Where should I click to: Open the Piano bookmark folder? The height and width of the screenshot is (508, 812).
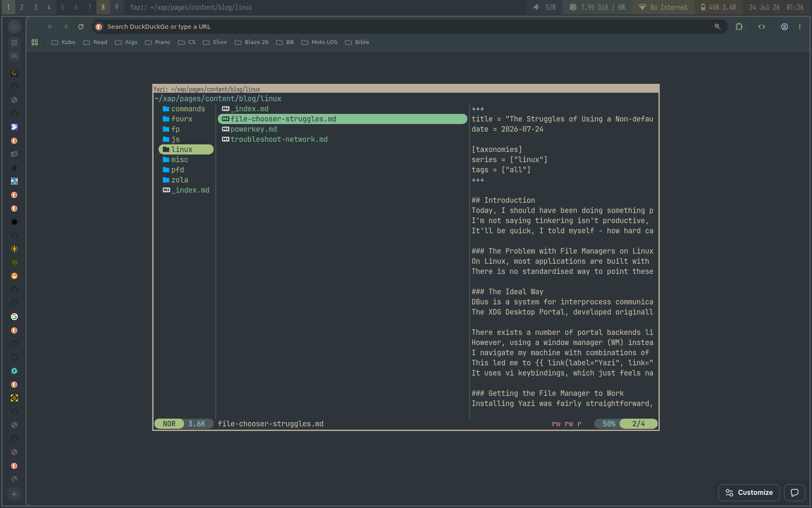158,42
